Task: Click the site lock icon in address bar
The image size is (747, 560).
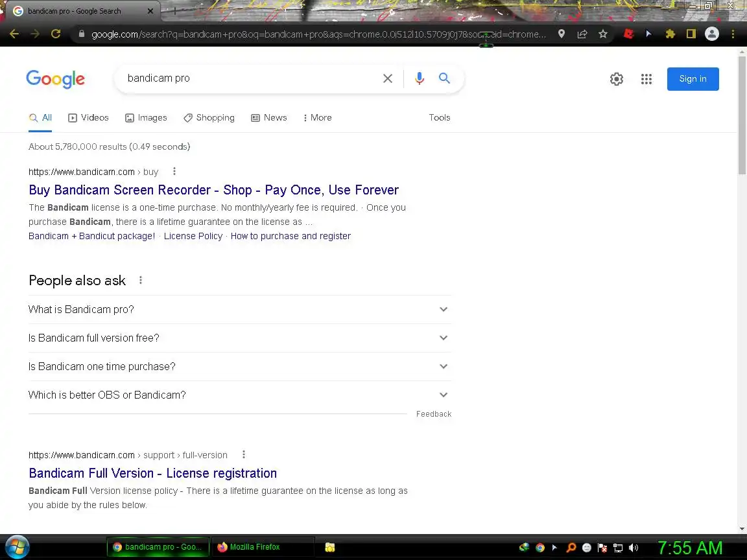Action: pos(82,34)
